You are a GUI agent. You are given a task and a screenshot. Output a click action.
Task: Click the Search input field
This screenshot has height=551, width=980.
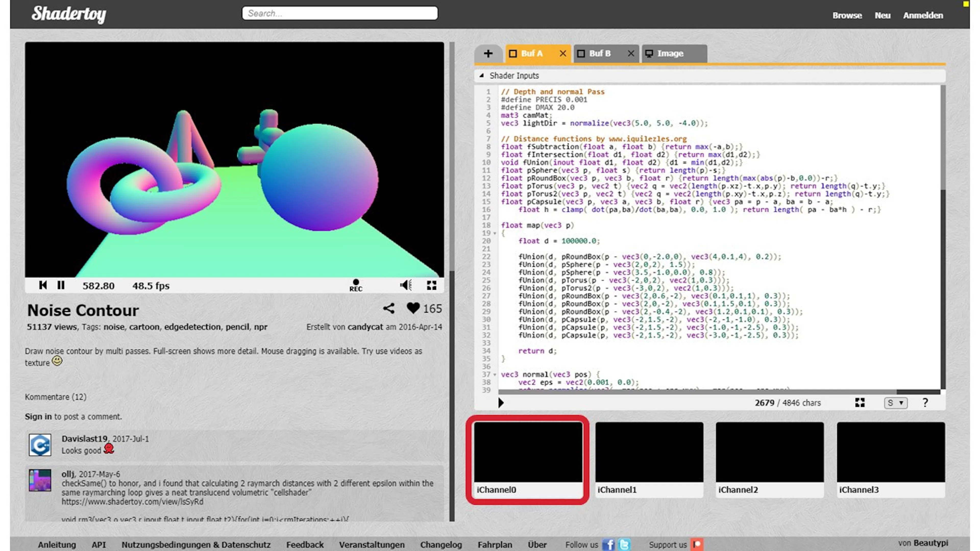[x=340, y=13]
